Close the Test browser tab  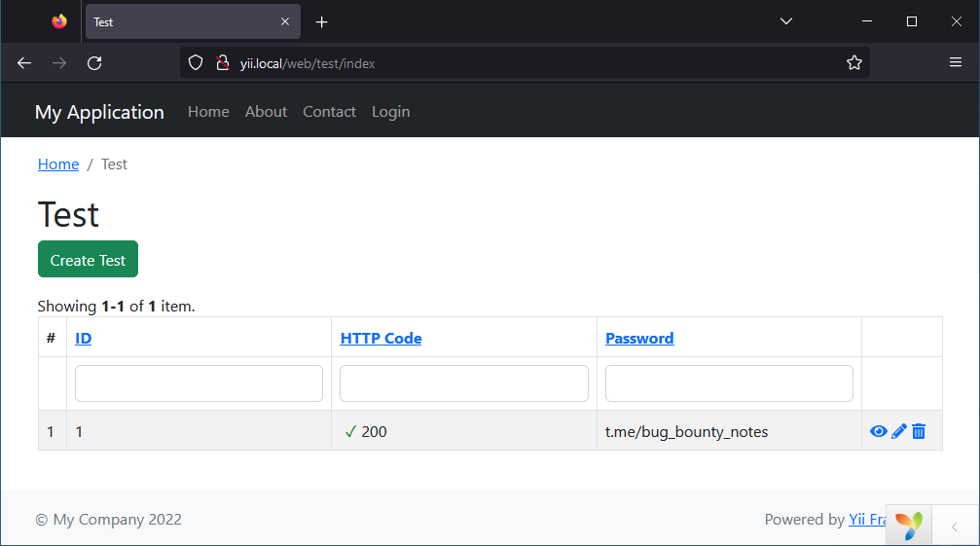(285, 21)
